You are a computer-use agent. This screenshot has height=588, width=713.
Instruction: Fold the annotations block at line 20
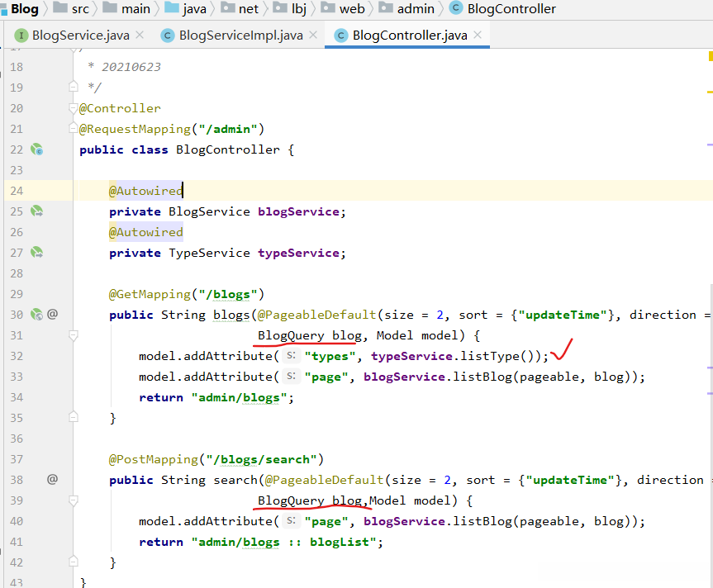pyautogui.click(x=74, y=108)
